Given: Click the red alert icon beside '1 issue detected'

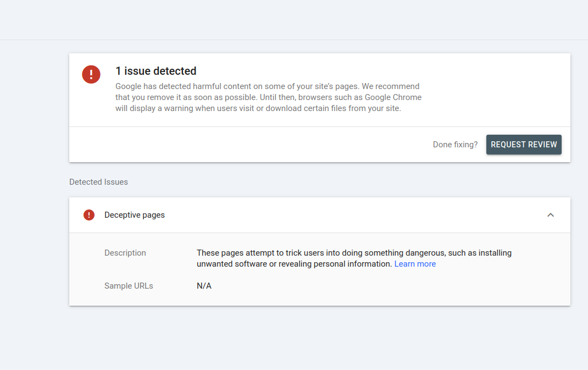Looking at the screenshot, I should [x=91, y=74].
